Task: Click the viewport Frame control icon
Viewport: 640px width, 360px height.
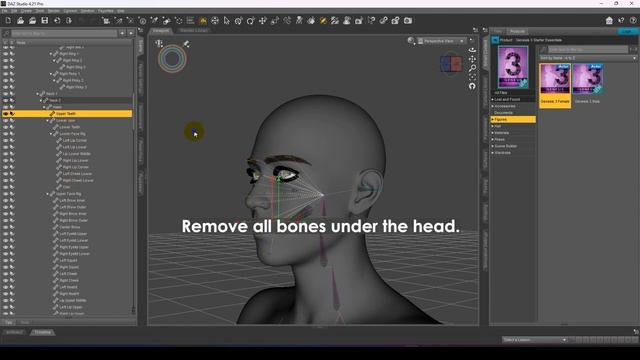Action: tap(472, 77)
